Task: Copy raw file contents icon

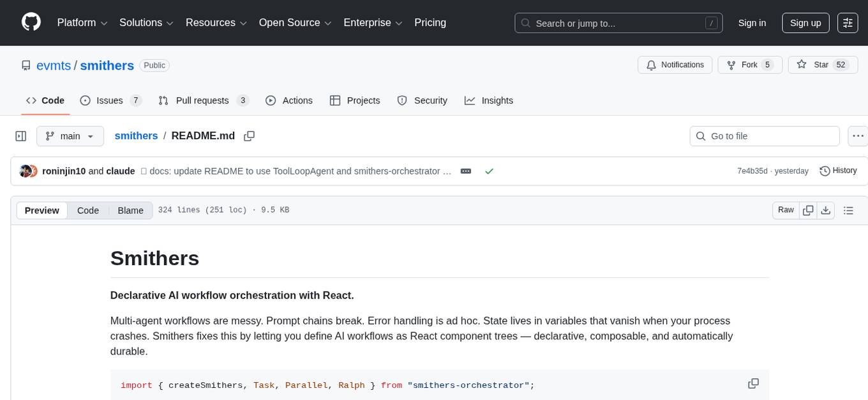Action: 808,210
